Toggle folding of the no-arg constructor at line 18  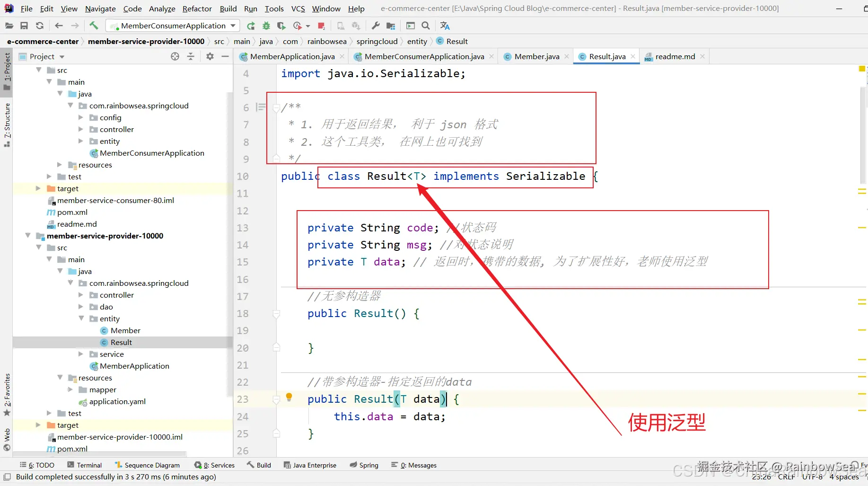coord(276,314)
